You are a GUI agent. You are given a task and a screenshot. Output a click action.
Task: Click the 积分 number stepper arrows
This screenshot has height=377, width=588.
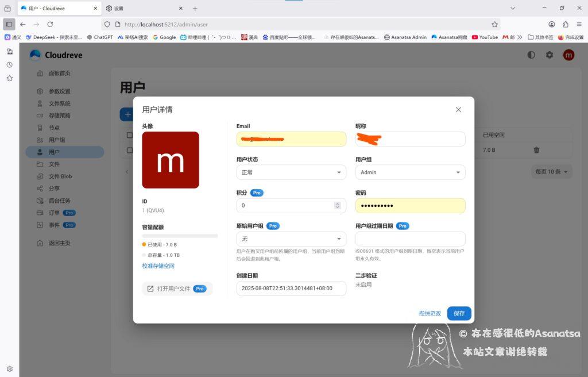(338, 206)
